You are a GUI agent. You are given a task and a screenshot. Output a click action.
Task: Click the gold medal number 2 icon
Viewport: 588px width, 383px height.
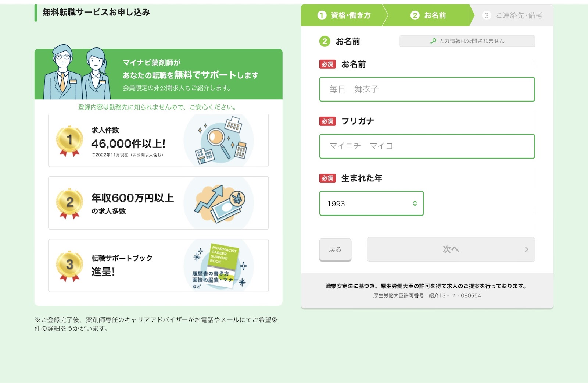click(x=70, y=203)
